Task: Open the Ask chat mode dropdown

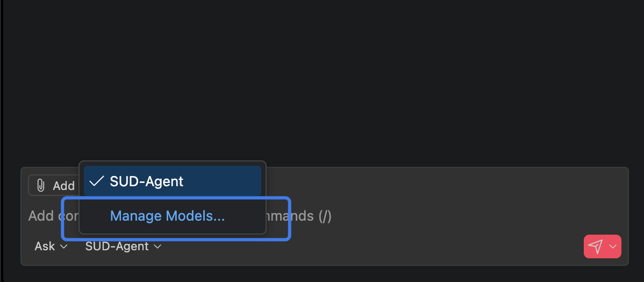Action: click(x=45, y=246)
